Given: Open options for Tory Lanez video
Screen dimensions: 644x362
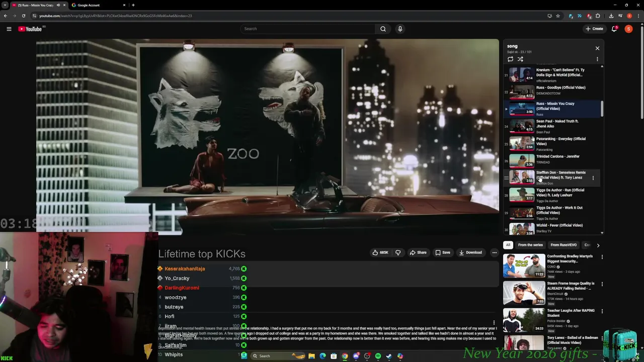Looking at the screenshot, I should coord(602,338).
